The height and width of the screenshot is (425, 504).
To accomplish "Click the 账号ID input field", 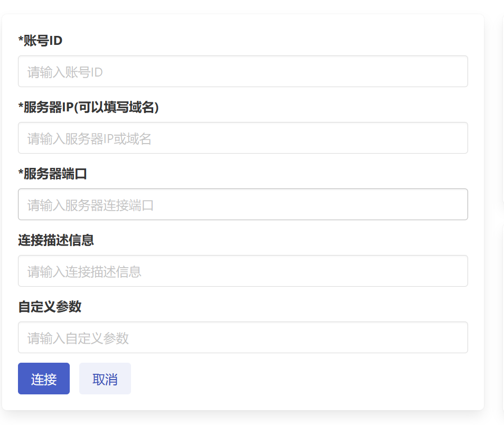I will click(242, 71).
